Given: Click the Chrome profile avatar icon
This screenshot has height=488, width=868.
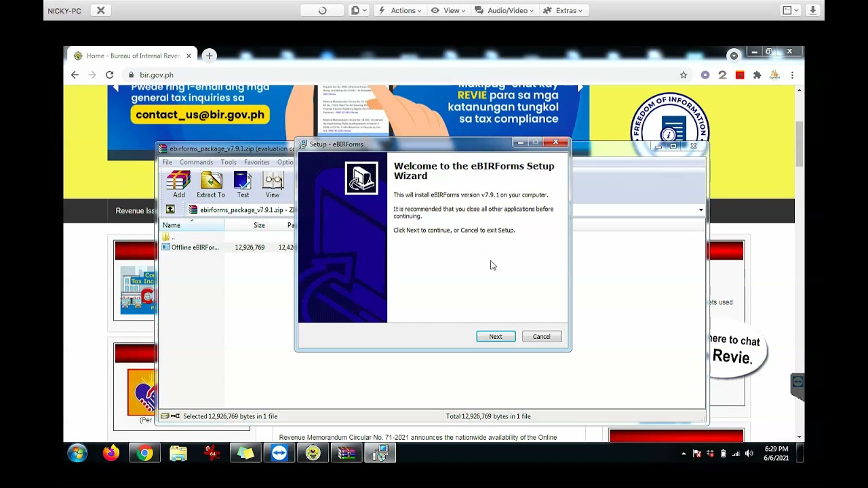Looking at the screenshot, I should 775,75.
